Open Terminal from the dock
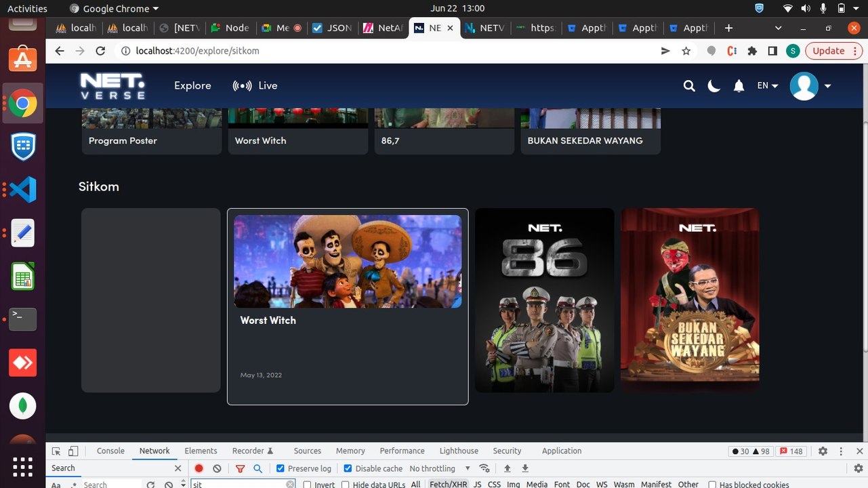This screenshot has height=488, width=868. tap(22, 319)
